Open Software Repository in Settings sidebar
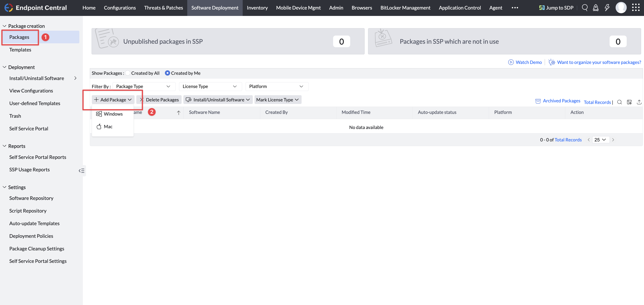Image resolution: width=644 pixels, height=305 pixels. click(x=31, y=198)
